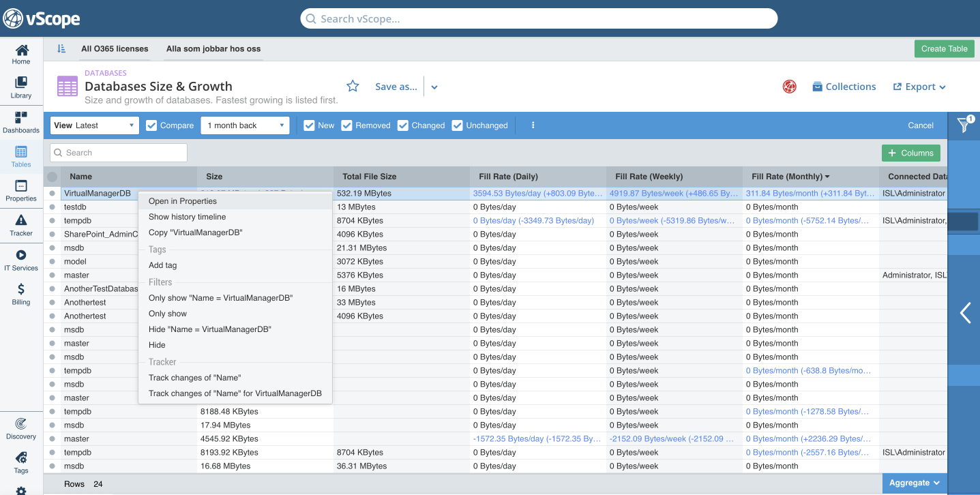The image size is (980, 495).
Task: Open Collections
Action: coord(844,87)
